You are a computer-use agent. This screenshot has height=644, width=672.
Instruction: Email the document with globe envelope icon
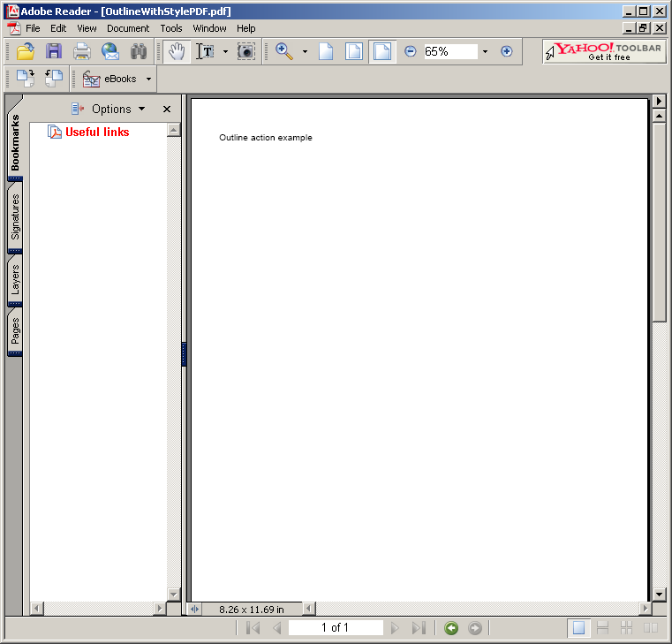110,51
